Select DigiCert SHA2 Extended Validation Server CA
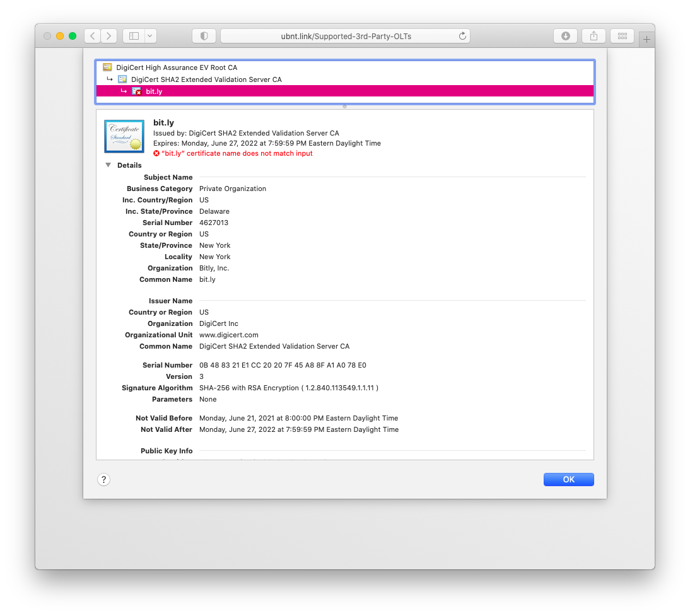 coord(206,79)
